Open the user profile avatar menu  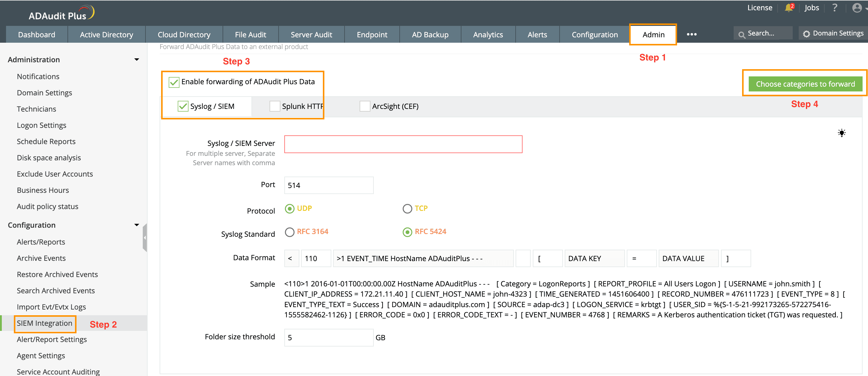[x=857, y=8]
